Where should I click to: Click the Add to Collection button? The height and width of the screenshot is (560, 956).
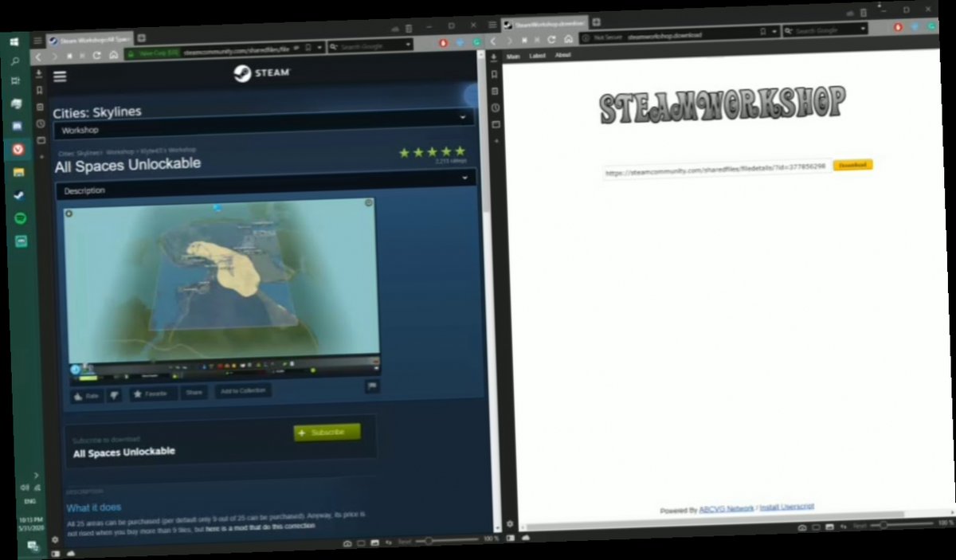pos(243,390)
